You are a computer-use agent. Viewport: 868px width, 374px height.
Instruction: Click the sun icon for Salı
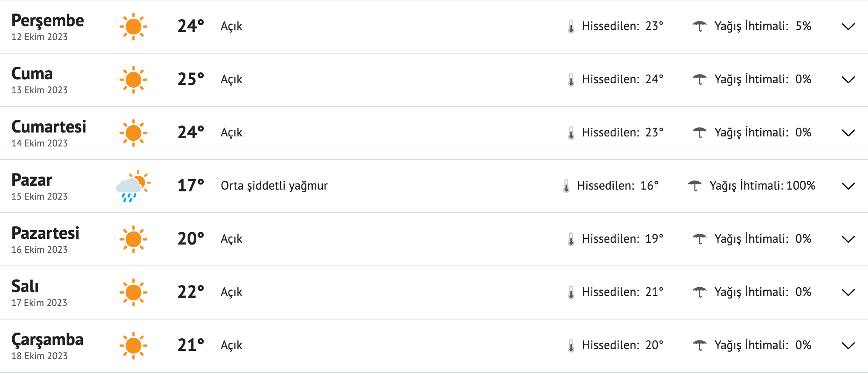click(133, 292)
